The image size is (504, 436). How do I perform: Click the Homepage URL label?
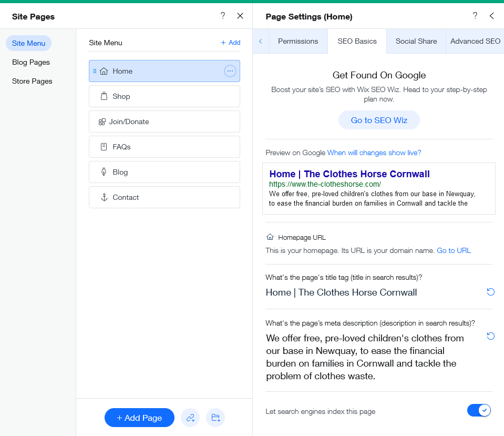pyautogui.click(x=302, y=238)
